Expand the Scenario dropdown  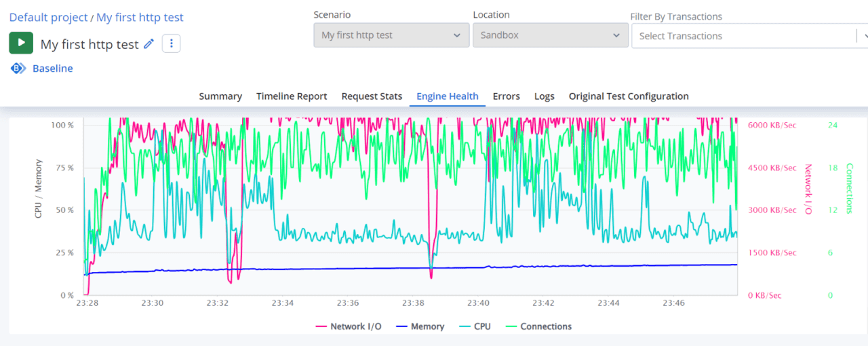(x=391, y=35)
